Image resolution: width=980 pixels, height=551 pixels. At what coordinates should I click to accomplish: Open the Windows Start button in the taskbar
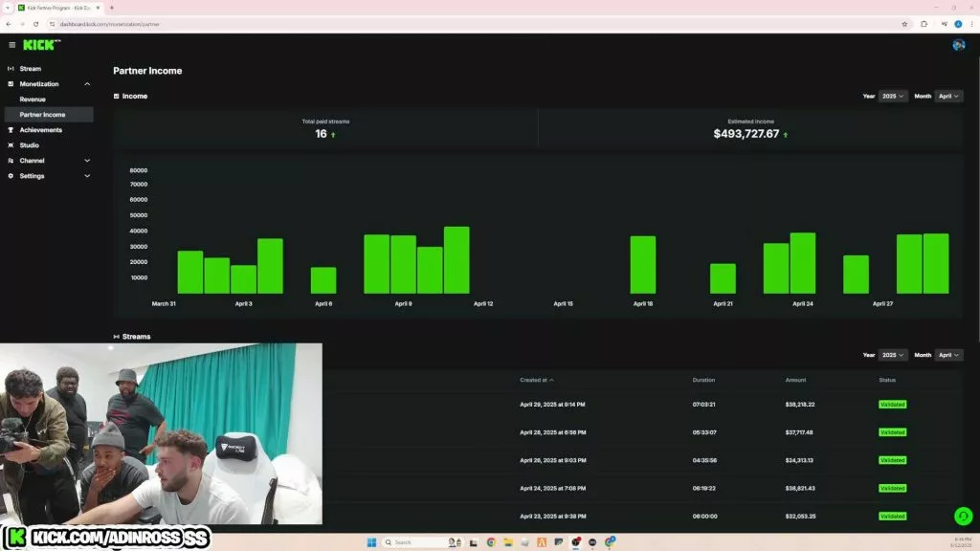(x=372, y=542)
